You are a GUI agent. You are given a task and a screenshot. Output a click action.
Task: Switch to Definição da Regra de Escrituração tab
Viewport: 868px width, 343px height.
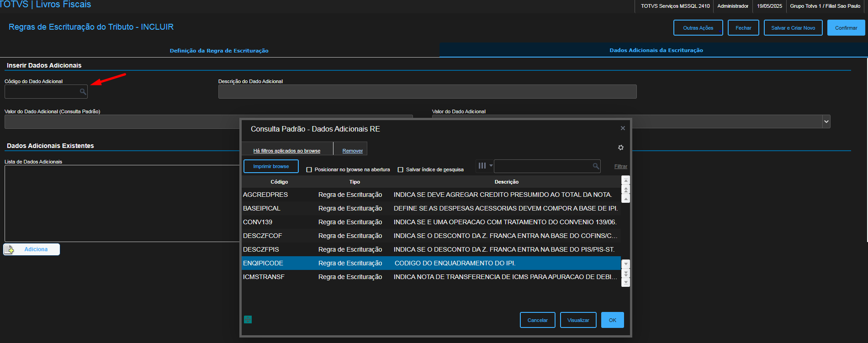pos(219,51)
